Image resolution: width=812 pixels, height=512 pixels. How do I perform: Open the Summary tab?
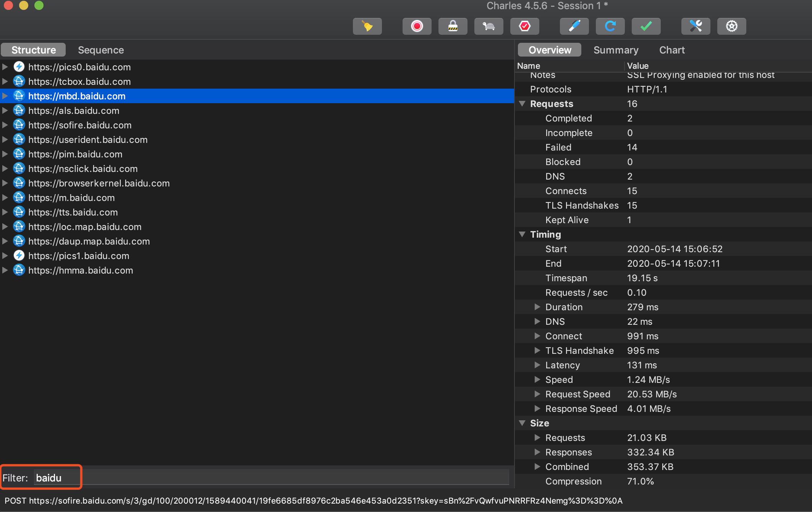(x=616, y=50)
